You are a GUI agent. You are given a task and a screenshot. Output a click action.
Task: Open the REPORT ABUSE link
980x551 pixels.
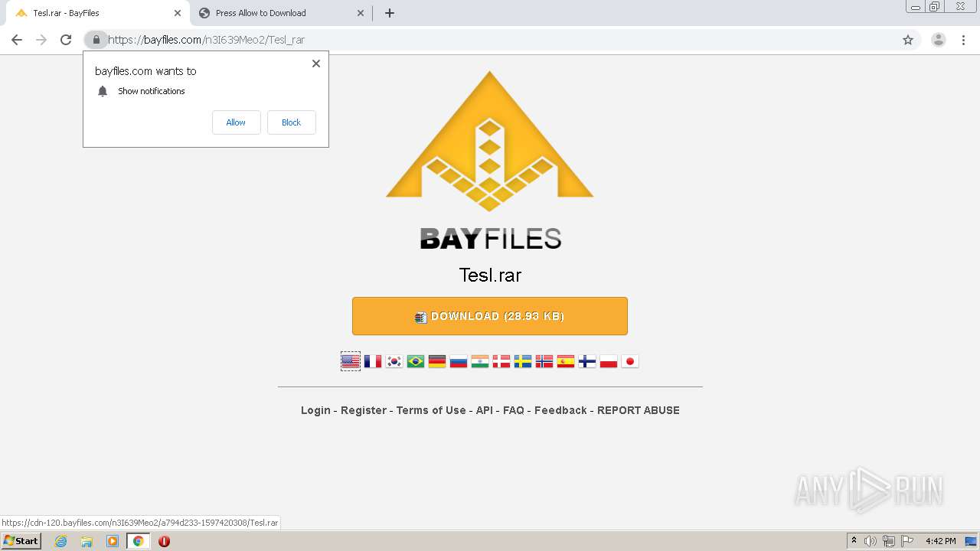[x=639, y=410]
